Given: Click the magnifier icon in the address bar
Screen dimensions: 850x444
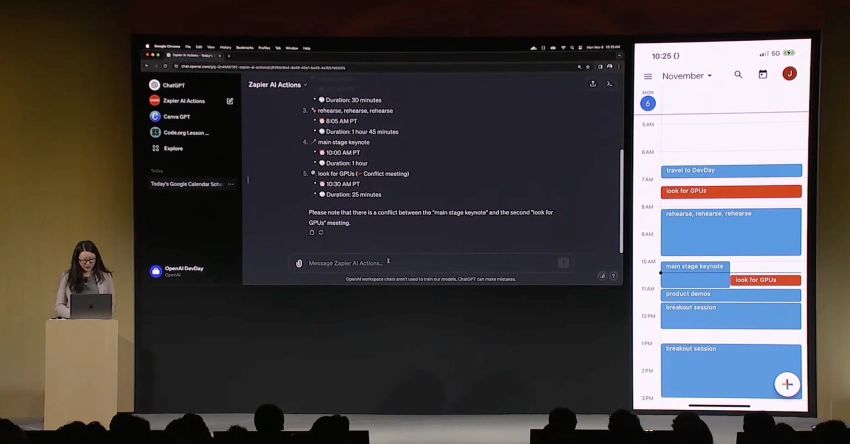Looking at the screenshot, I should click(579, 67).
